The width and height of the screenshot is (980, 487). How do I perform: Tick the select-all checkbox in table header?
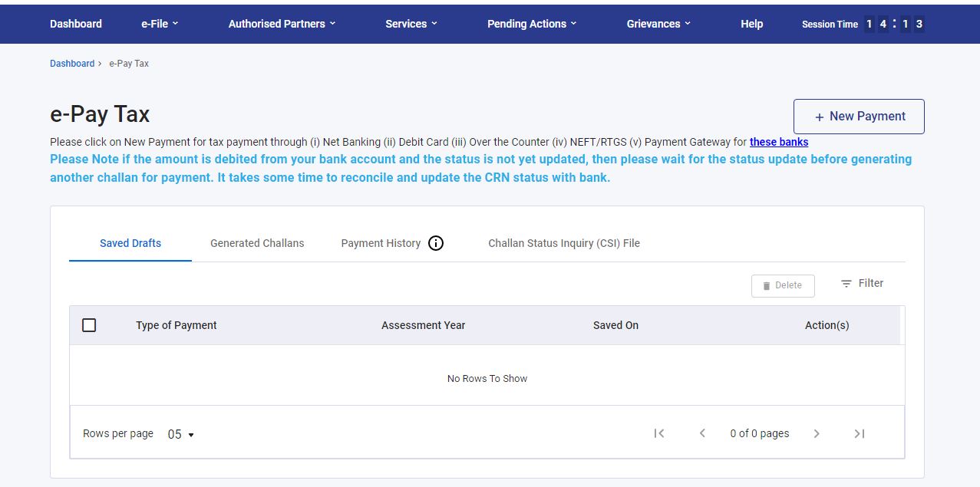coord(89,325)
